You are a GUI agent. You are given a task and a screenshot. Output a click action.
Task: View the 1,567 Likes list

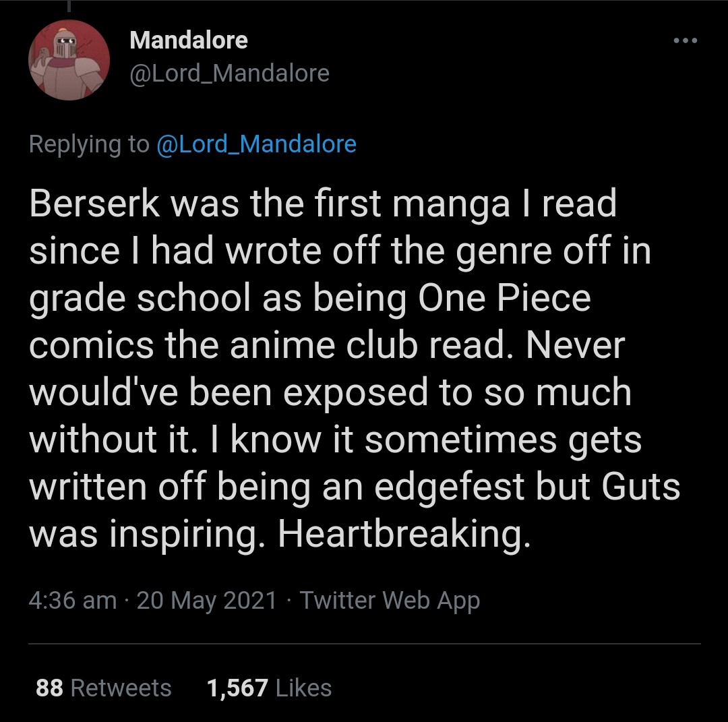click(269, 688)
